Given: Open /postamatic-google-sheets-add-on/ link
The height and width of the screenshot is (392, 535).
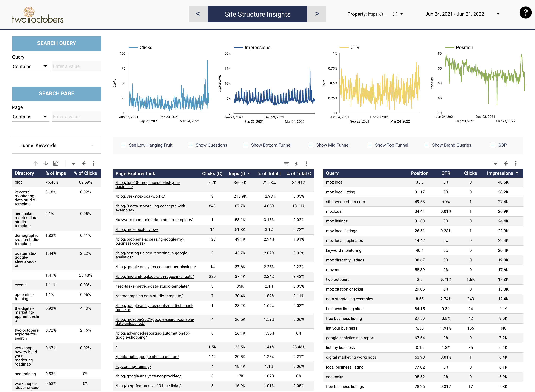Looking at the screenshot, I should coord(147,357).
